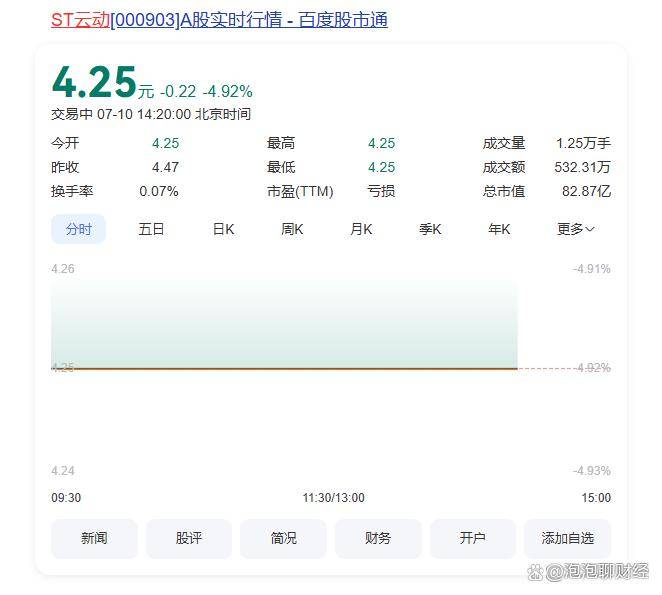Open the 股评 button

(189, 538)
